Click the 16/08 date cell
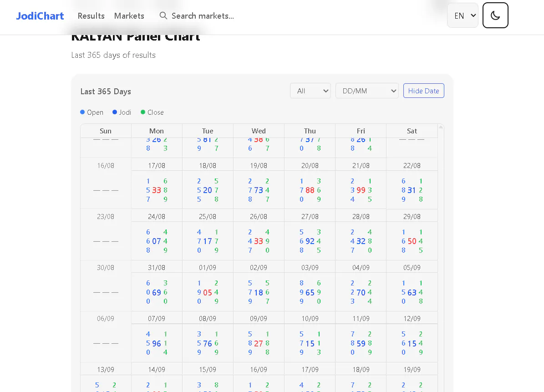This screenshot has width=544, height=392. pos(106,166)
